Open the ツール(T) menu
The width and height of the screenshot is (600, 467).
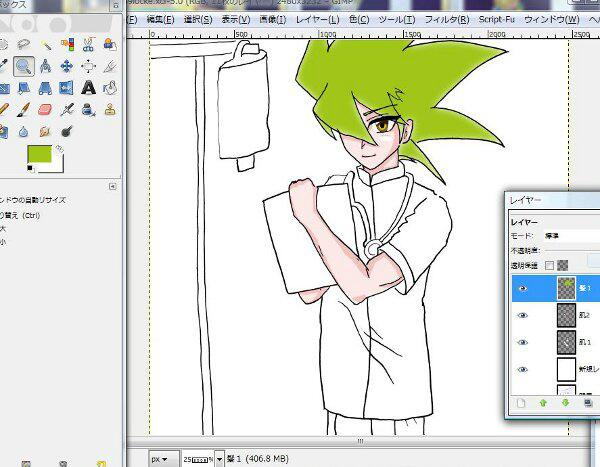(x=397, y=19)
